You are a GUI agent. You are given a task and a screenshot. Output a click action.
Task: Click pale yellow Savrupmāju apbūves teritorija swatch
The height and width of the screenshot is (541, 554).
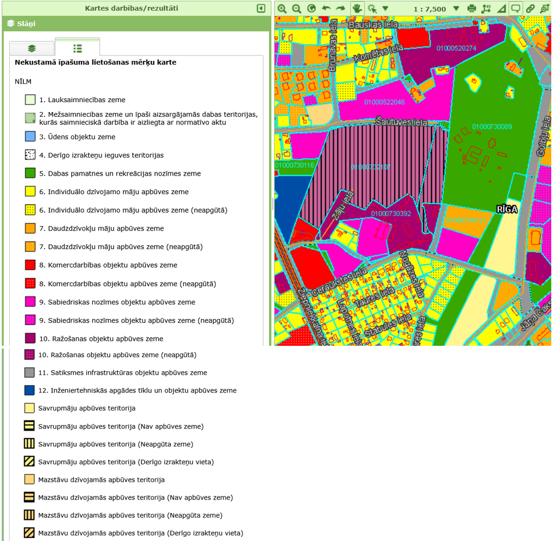tap(29, 408)
